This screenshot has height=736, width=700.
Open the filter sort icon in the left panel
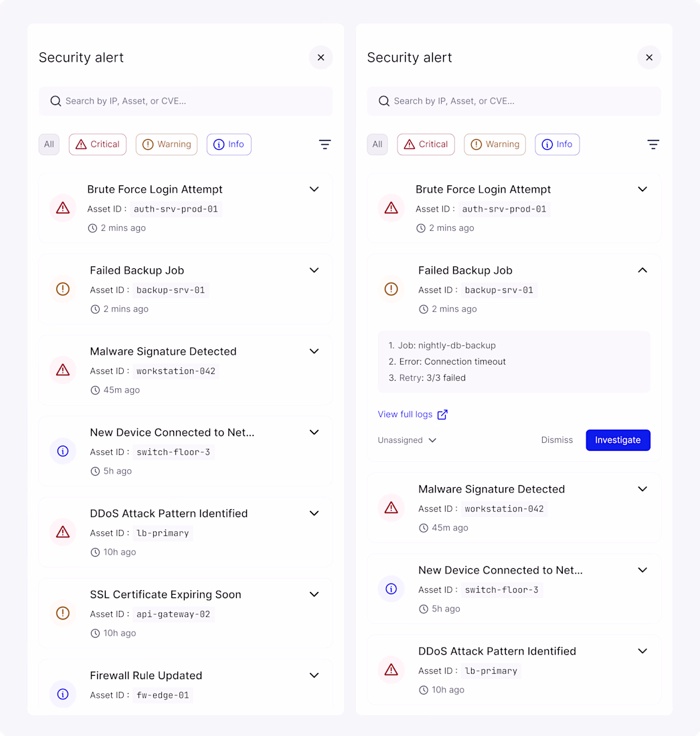tap(325, 144)
